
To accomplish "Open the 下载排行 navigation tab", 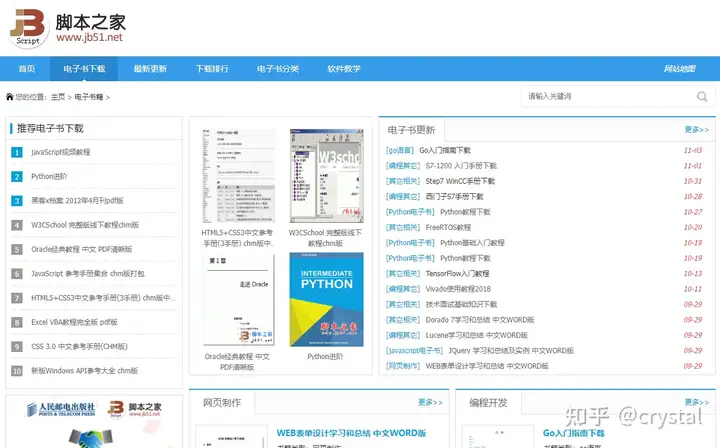I will click(x=212, y=69).
